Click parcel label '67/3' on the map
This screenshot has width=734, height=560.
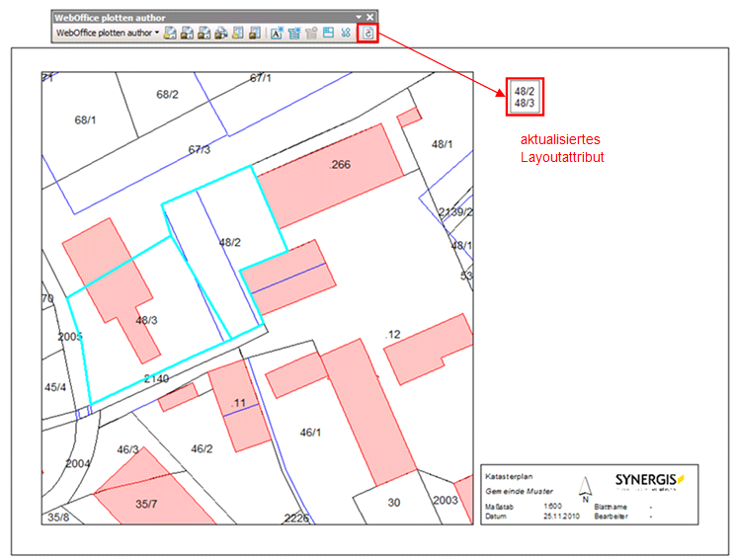point(199,150)
